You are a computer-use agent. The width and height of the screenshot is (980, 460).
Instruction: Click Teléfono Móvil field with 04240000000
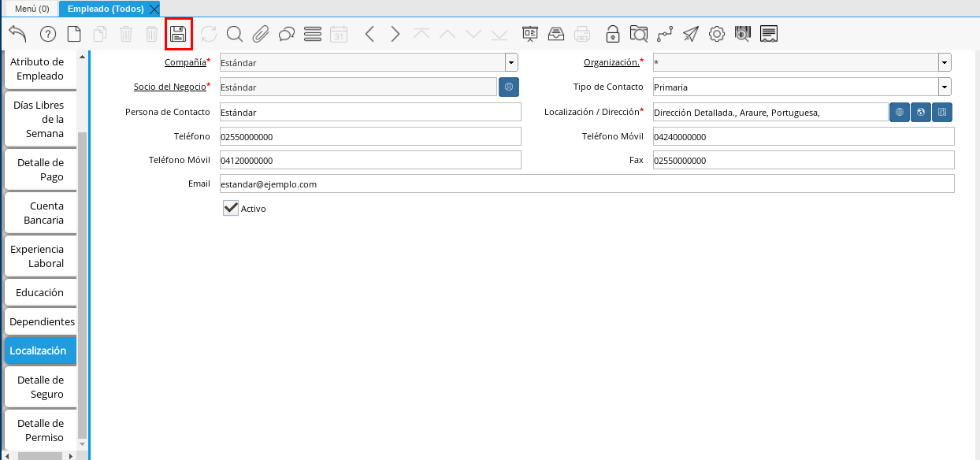point(804,136)
